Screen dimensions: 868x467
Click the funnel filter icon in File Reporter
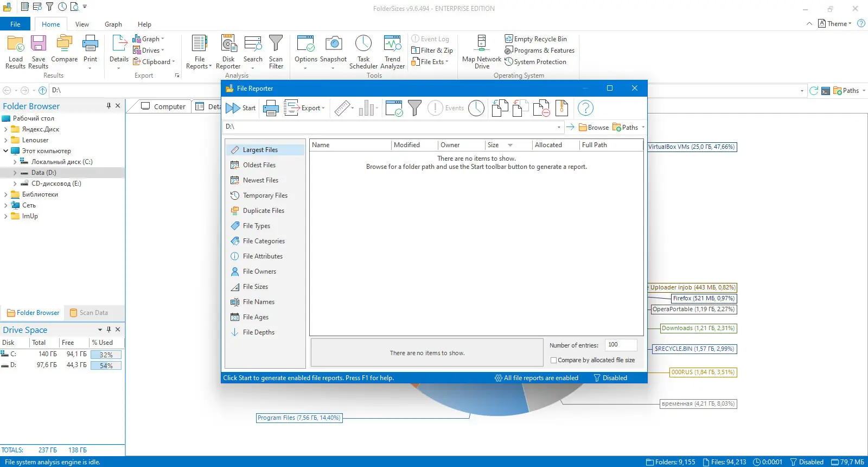(415, 108)
